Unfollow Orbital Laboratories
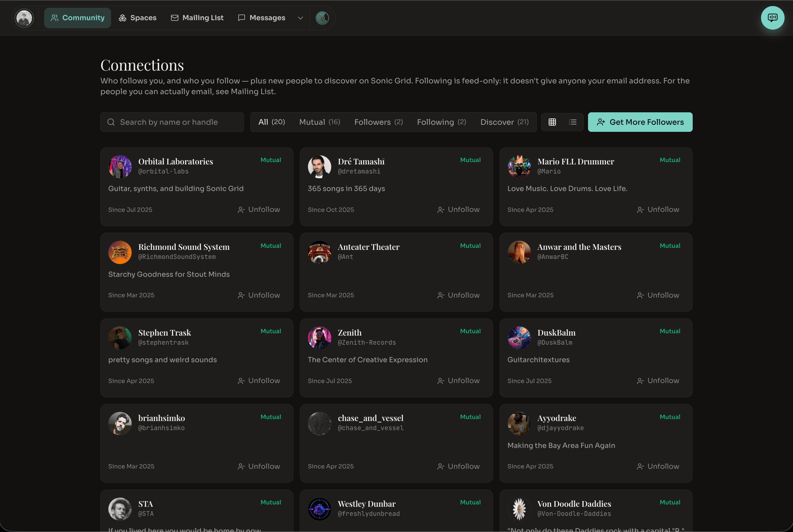The height and width of the screenshot is (532, 793). click(259, 210)
